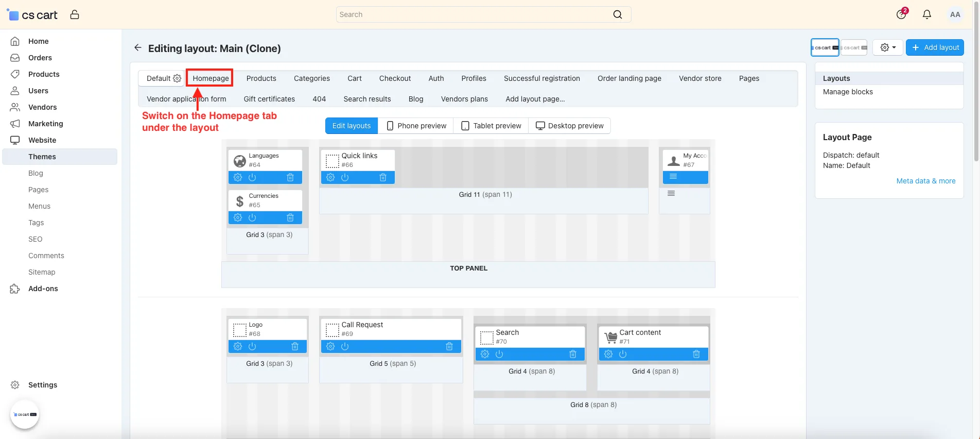Open AA user avatar menu
The width and height of the screenshot is (980, 439).
click(955, 14)
